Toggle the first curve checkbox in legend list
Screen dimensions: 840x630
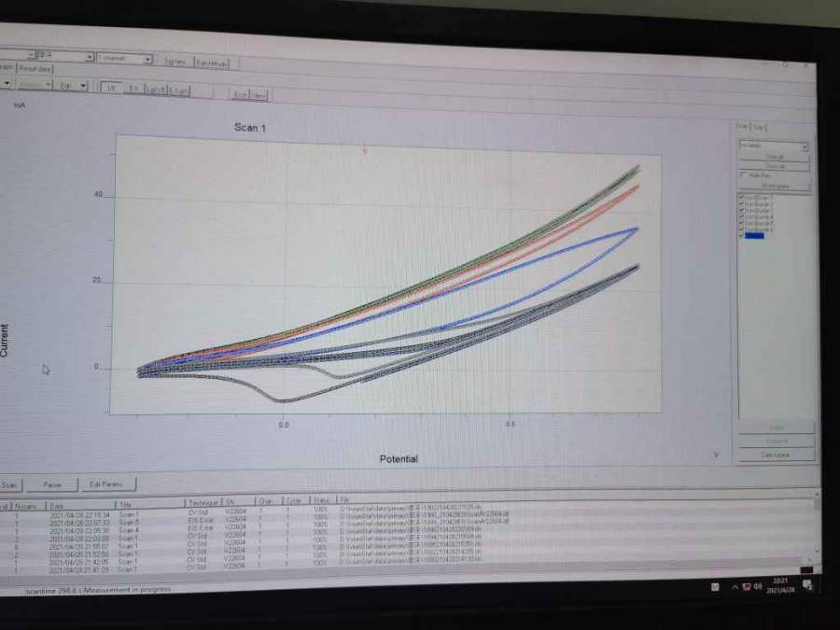pyautogui.click(x=742, y=198)
